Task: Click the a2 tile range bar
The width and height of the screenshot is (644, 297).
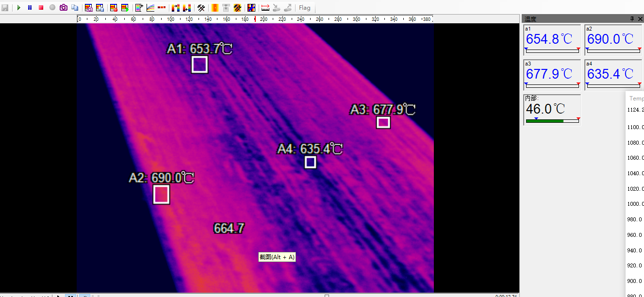Action: [613, 51]
